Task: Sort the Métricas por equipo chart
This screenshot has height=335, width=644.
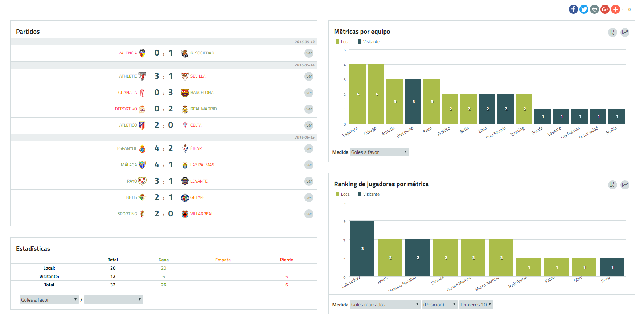Action: (612, 32)
